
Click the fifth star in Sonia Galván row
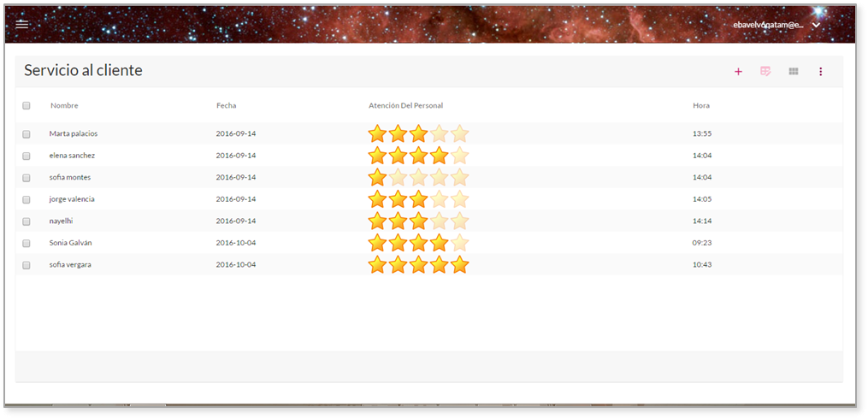[x=459, y=243]
